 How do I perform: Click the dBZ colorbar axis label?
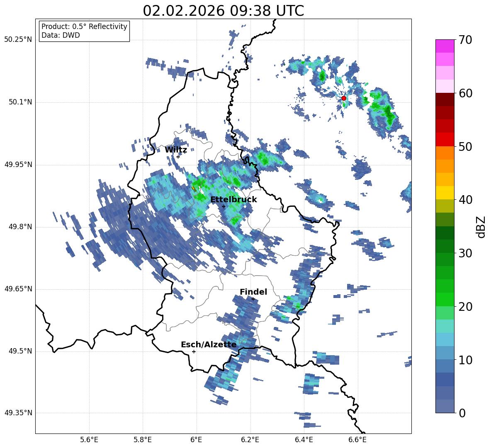point(481,227)
